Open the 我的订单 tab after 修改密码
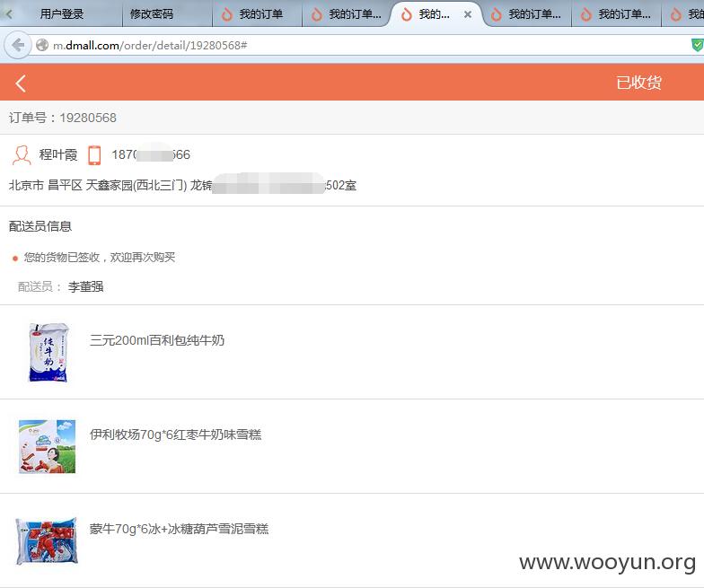This screenshot has width=704, height=588. pyautogui.click(x=257, y=14)
